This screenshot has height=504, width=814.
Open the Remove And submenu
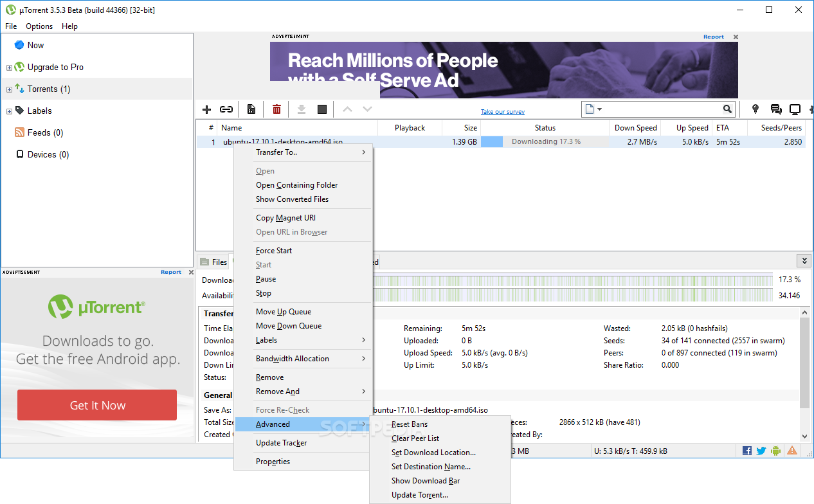coord(303,392)
